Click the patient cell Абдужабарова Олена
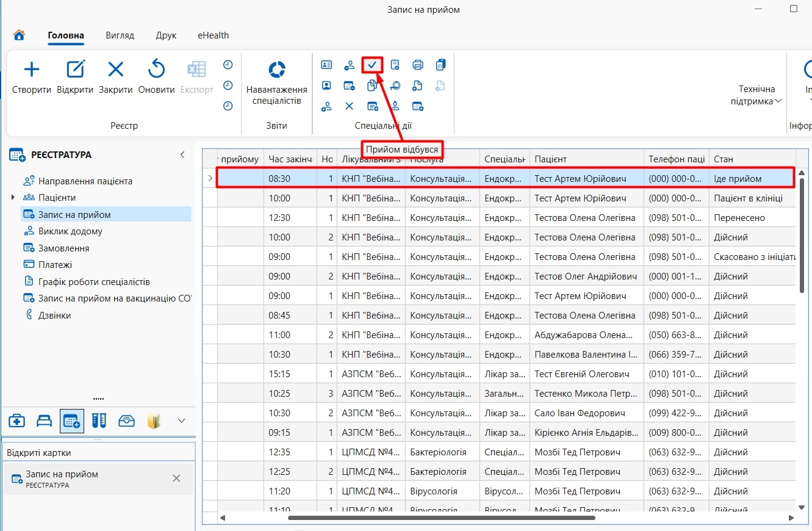 tap(586, 335)
